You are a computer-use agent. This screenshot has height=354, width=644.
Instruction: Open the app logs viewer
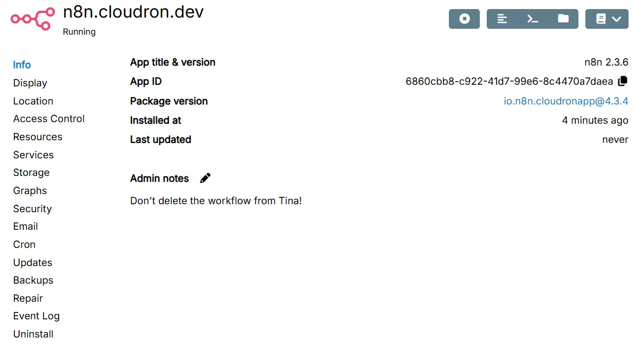(502, 19)
